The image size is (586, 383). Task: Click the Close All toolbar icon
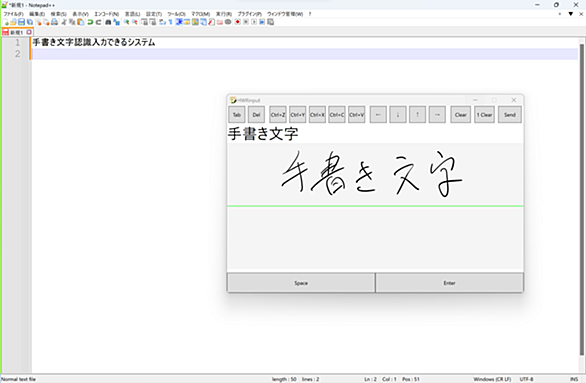click(46, 22)
